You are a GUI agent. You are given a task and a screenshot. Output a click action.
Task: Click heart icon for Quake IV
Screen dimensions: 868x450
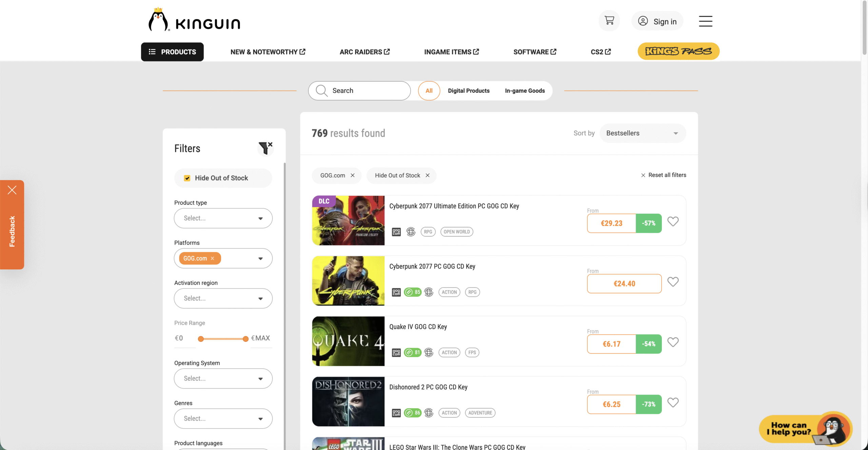[x=673, y=342]
